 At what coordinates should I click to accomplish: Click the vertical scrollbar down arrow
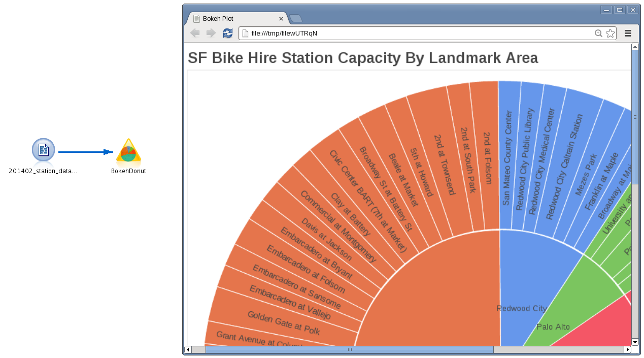pyautogui.click(x=635, y=342)
